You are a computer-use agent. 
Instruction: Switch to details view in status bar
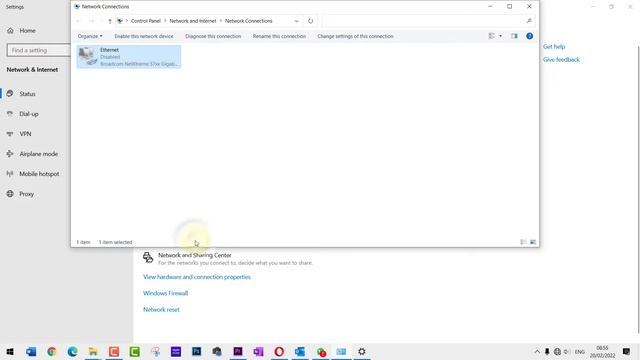coord(523,242)
